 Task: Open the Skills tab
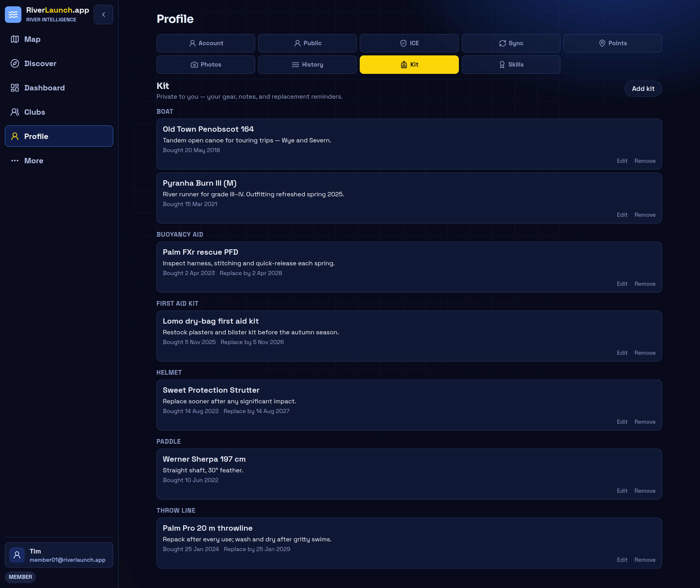click(x=511, y=65)
